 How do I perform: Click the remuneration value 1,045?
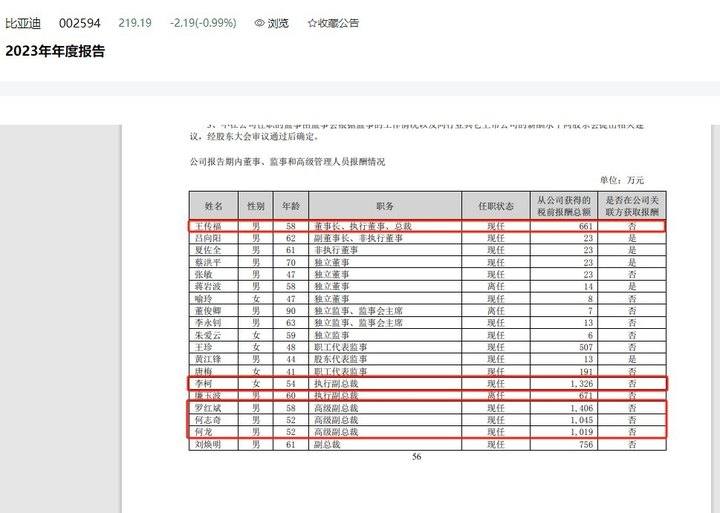click(x=582, y=420)
